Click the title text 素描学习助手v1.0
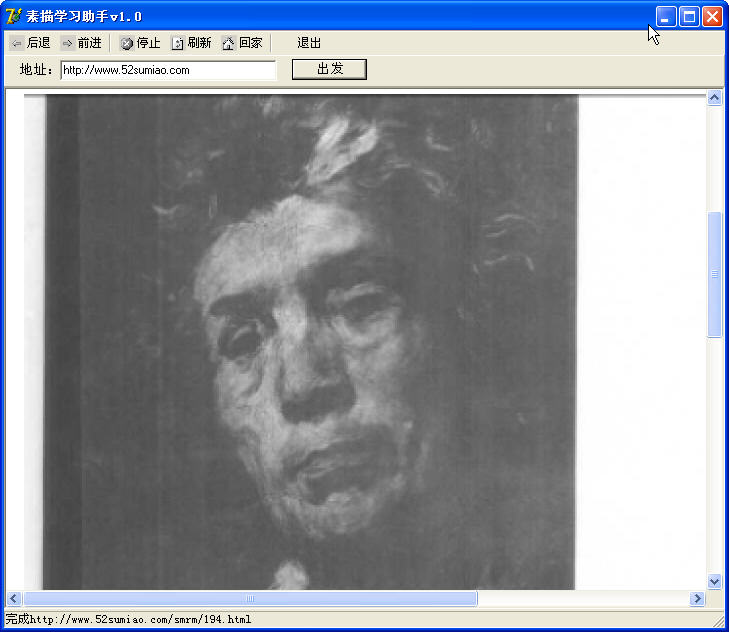Viewport: 729px width, 632px height. pos(84,17)
